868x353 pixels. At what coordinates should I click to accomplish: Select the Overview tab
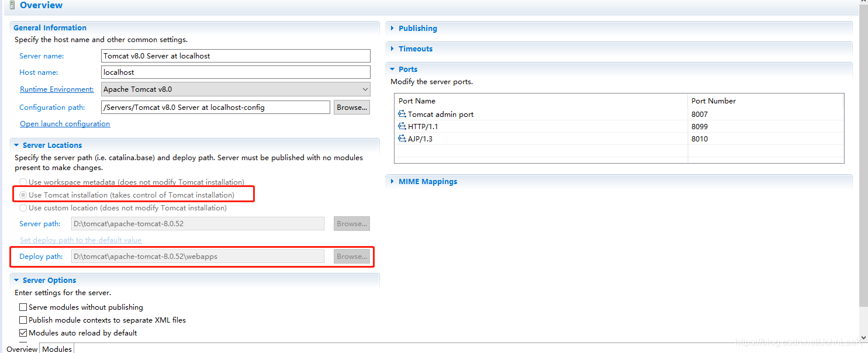(22, 348)
